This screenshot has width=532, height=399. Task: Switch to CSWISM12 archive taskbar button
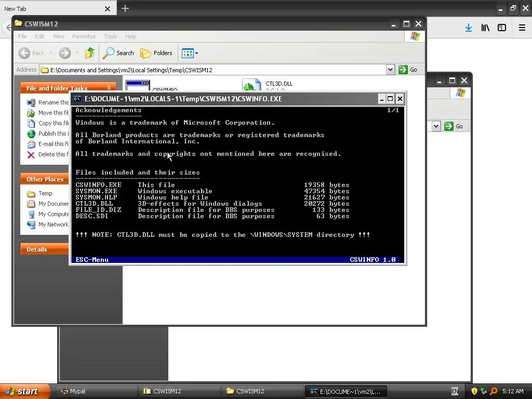pos(179,391)
